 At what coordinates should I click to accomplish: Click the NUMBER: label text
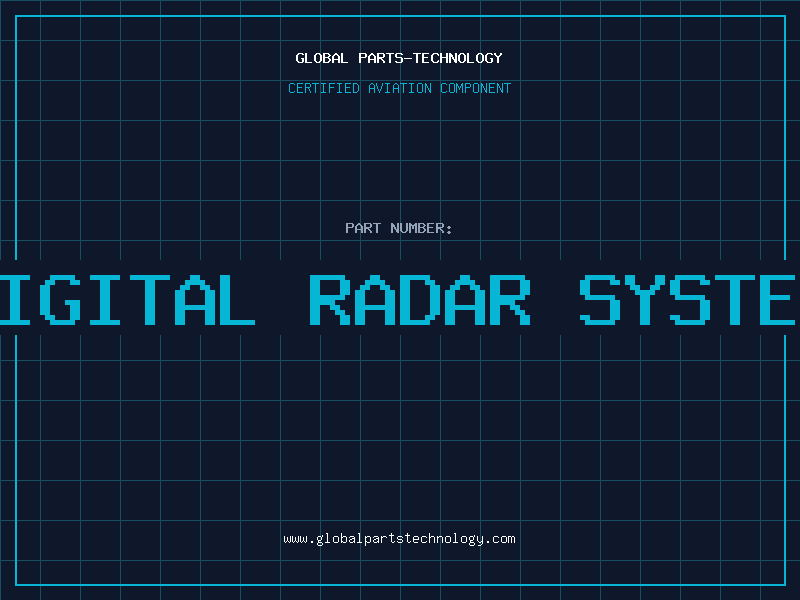[421, 228]
